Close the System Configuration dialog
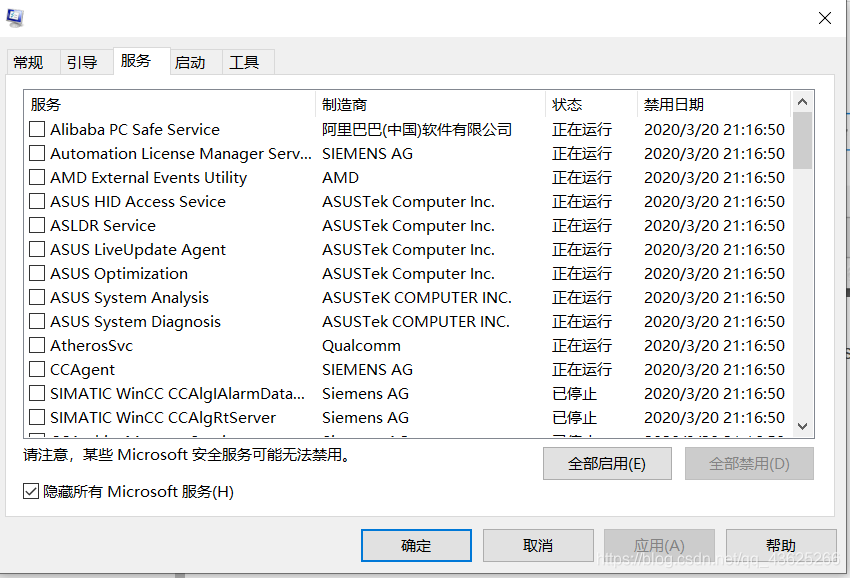 click(x=825, y=18)
